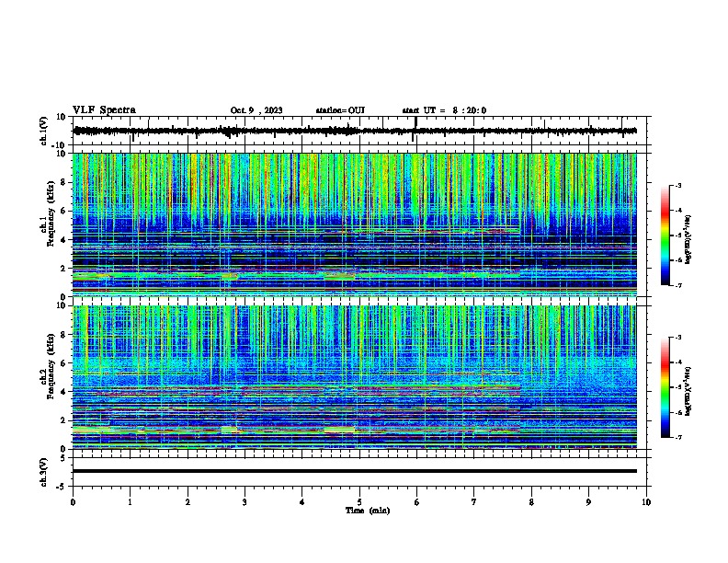Click the time axis tick label "1"
The width and height of the screenshot is (728, 563).
130,502
